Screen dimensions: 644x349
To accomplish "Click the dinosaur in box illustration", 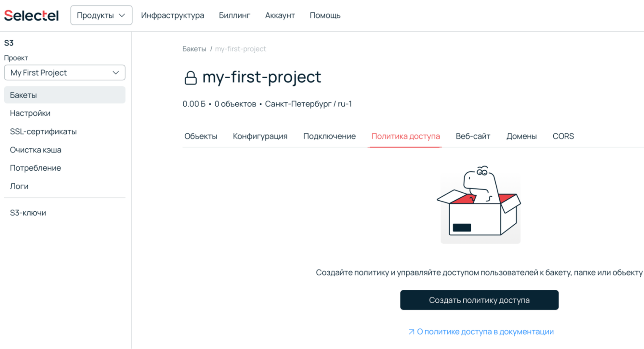I will pyautogui.click(x=480, y=204).
